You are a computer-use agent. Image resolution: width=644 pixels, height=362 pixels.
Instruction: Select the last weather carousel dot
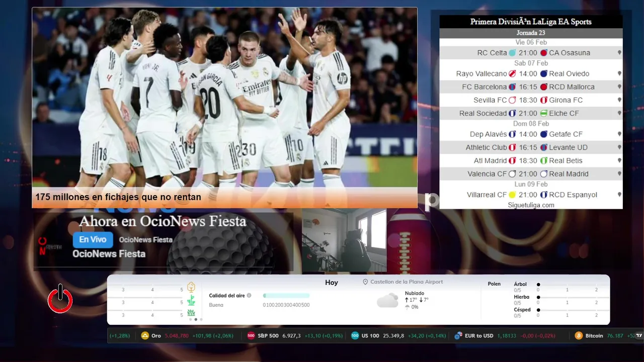pos(201,319)
